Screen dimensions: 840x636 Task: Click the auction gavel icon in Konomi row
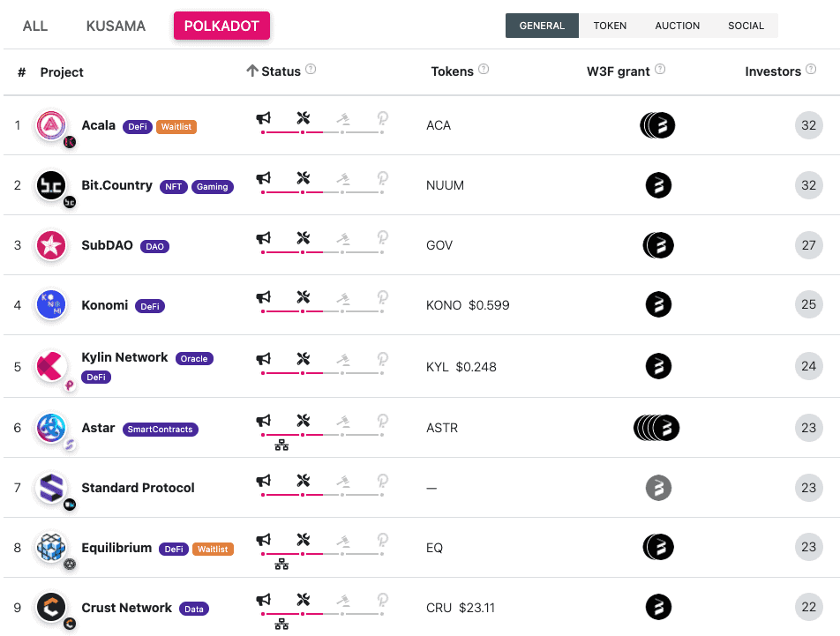(x=343, y=298)
